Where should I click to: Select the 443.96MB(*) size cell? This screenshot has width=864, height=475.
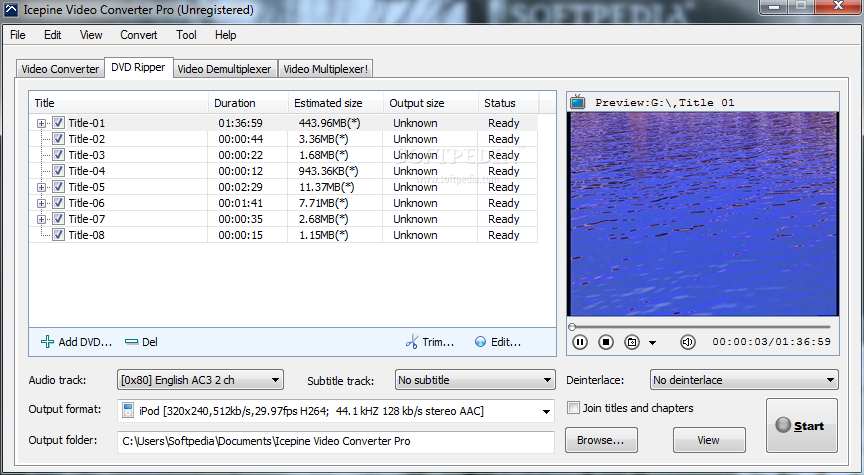(330, 123)
